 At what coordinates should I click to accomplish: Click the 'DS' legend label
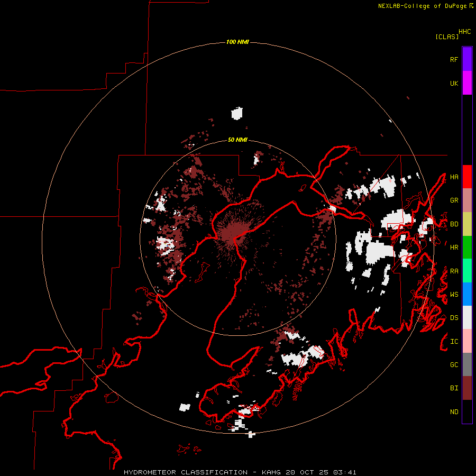click(454, 318)
